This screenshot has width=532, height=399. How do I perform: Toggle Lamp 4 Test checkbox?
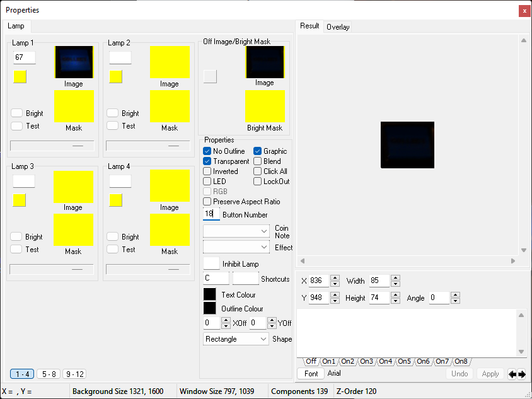tap(112, 250)
